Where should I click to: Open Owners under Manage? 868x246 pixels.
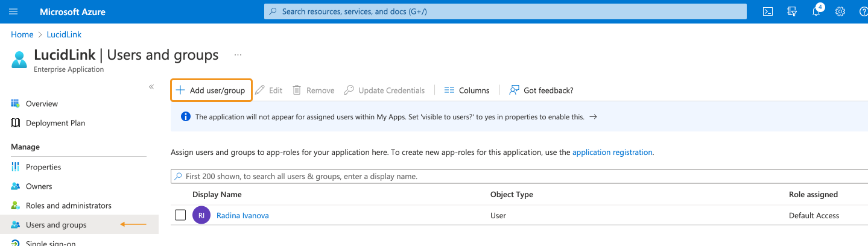coord(39,186)
